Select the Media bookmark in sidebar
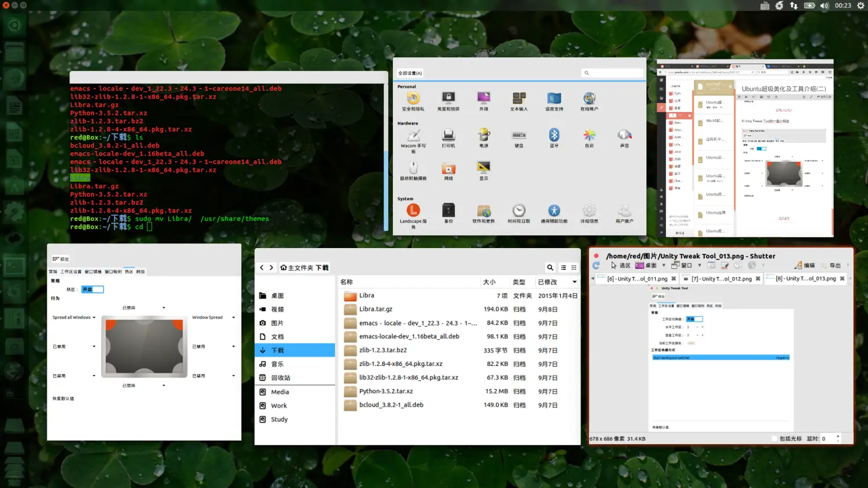 click(x=279, y=392)
